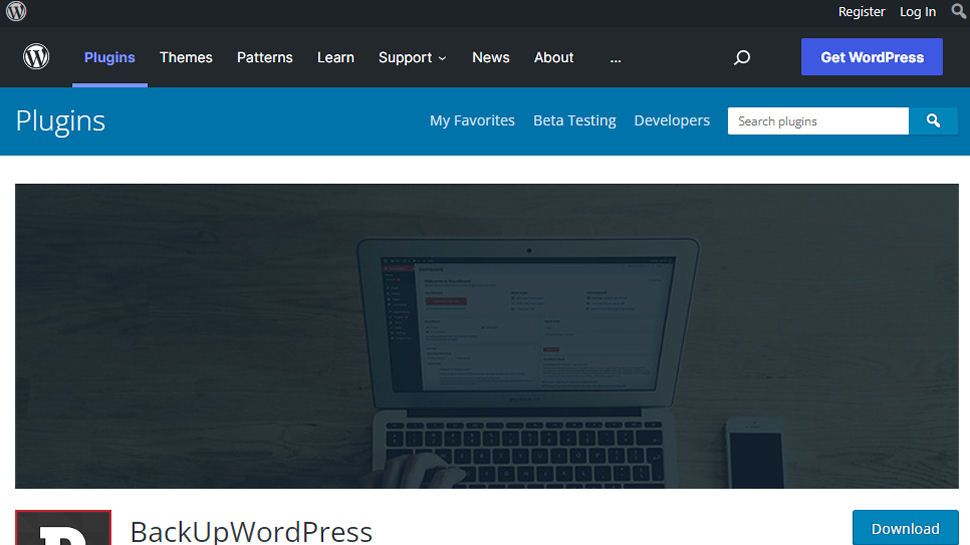Click the BackUpWordPress plugin title
This screenshot has height=545, width=970.
tap(251, 531)
